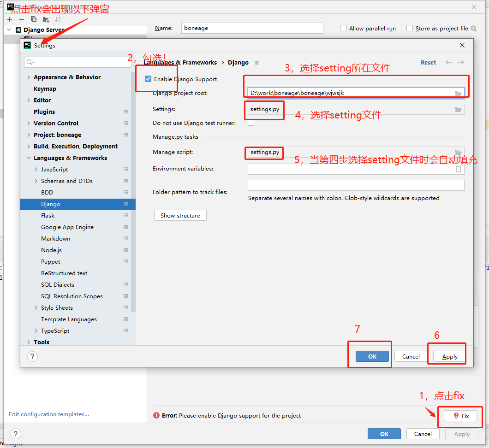Collapse Languages & Frameworks section
The width and height of the screenshot is (489, 448).
point(29,158)
